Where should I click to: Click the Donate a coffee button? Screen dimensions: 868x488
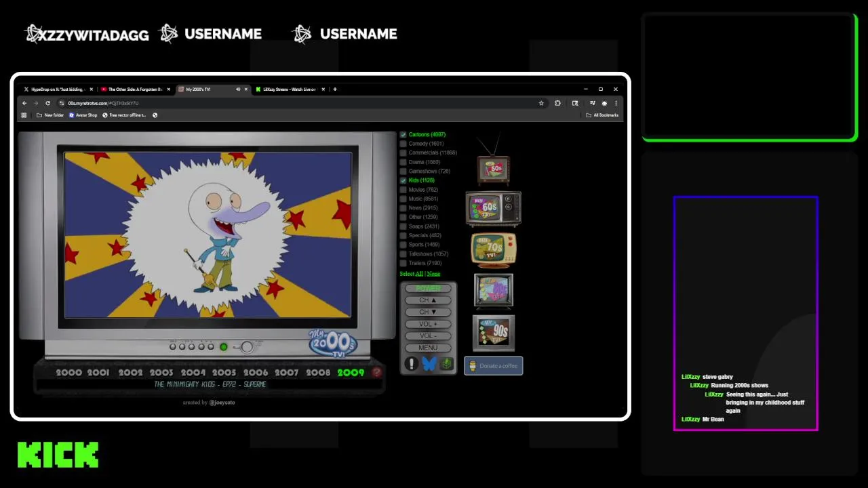tap(493, 366)
